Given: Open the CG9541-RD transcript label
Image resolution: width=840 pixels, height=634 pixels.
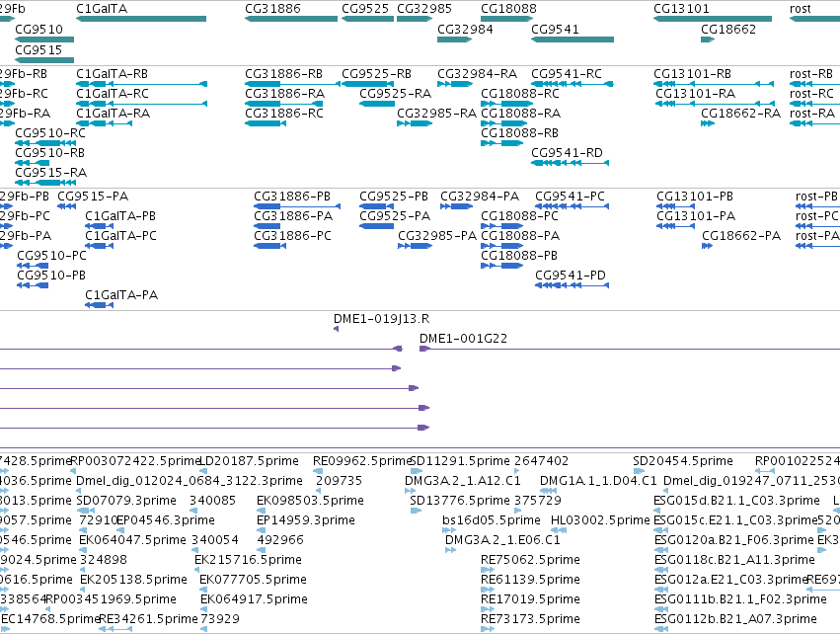Looking at the screenshot, I should [567, 153].
